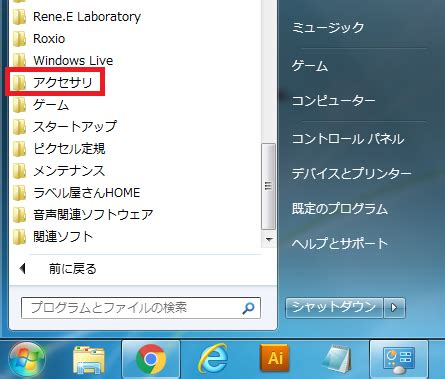Image resolution: width=445 pixels, height=379 pixels.
Task: Expand the スタートアップ folder
Action: (75, 126)
